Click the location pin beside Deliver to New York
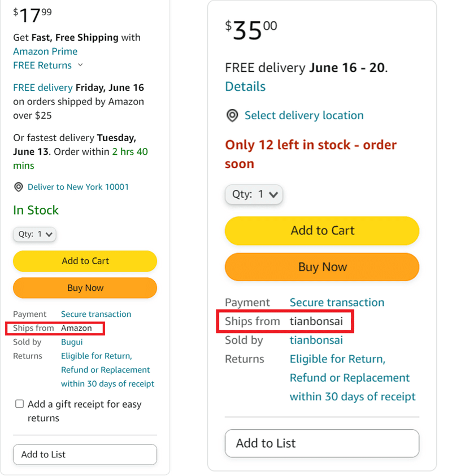 pyautogui.click(x=19, y=187)
